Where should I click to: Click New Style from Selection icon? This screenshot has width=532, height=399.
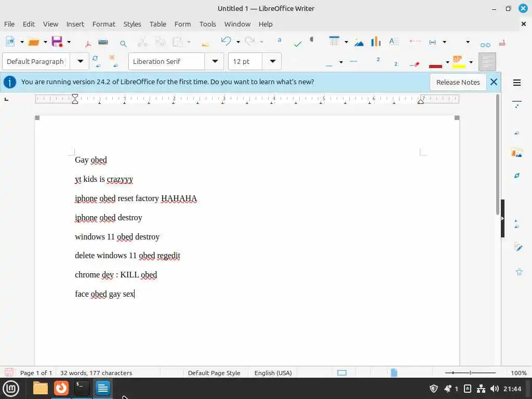[113, 61]
